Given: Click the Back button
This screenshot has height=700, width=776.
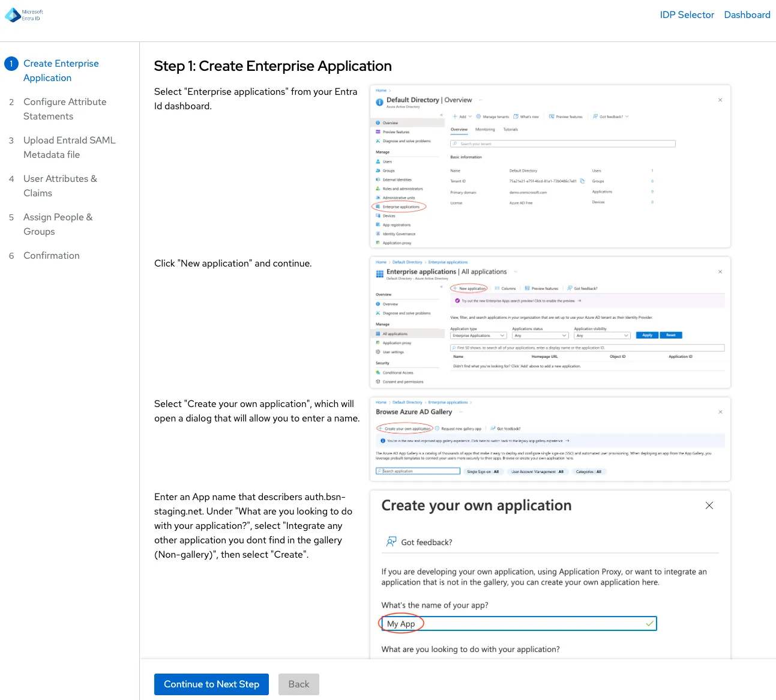Looking at the screenshot, I should pyautogui.click(x=299, y=684).
